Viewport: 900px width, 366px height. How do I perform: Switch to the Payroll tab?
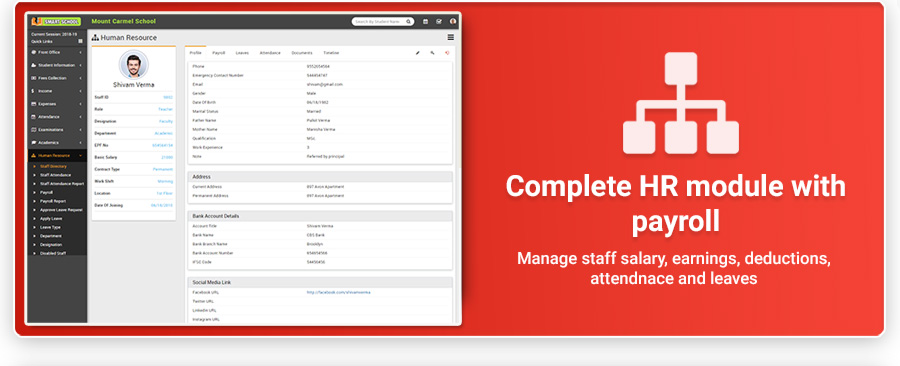coord(219,53)
